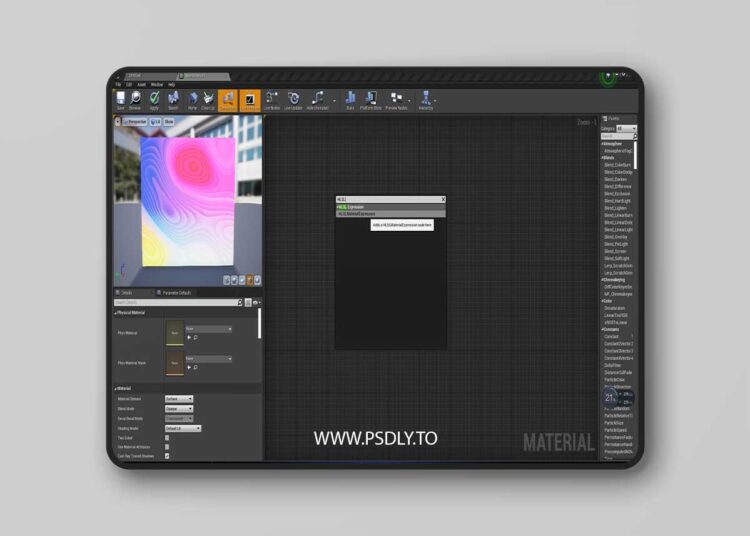The image size is (750, 536).
Task: Click the Phys Material thumbnail swatch
Action: (x=175, y=333)
